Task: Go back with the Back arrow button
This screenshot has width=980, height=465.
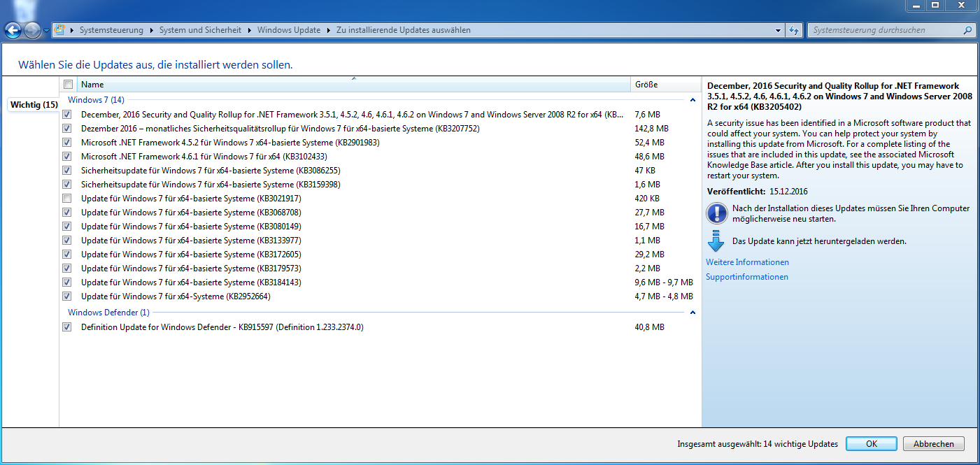Action: pyautogui.click(x=13, y=30)
